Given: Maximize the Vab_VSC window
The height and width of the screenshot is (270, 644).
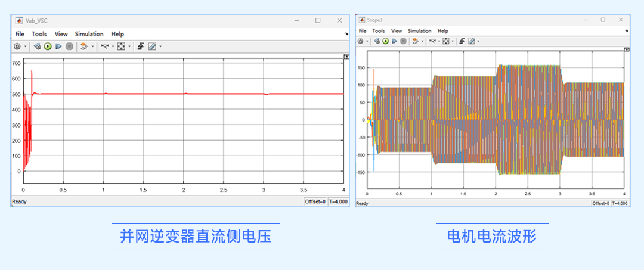Looking at the screenshot, I should [318, 20].
